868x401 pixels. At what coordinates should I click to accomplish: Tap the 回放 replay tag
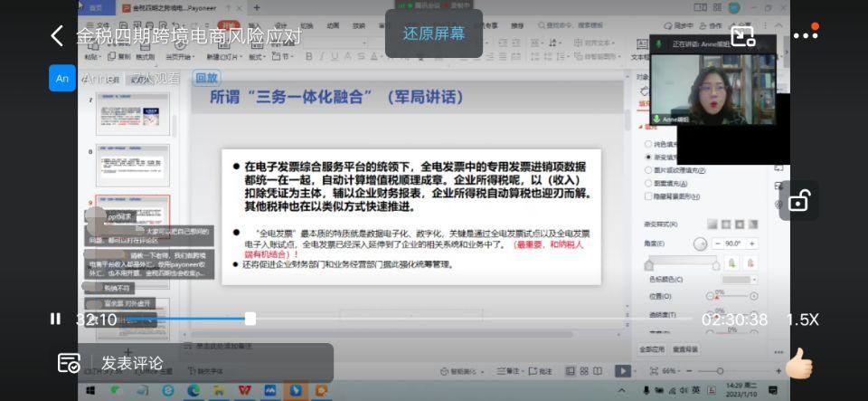tap(206, 79)
